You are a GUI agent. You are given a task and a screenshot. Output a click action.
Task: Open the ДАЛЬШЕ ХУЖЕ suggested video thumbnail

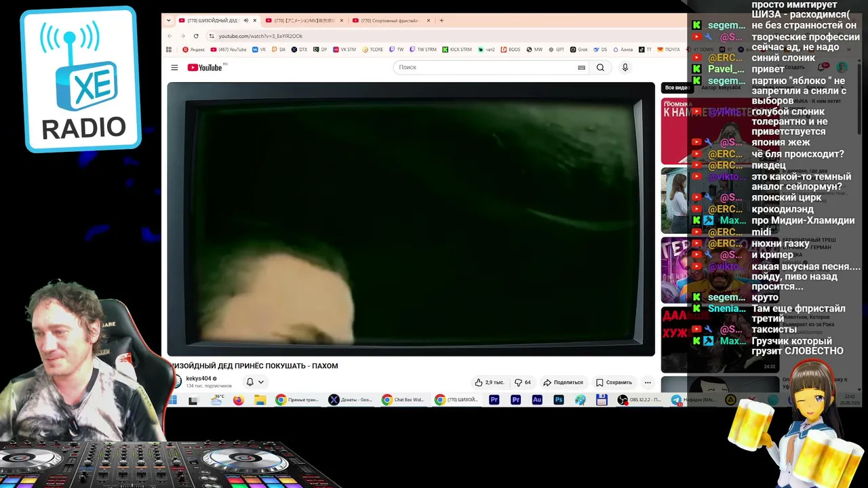719,340
